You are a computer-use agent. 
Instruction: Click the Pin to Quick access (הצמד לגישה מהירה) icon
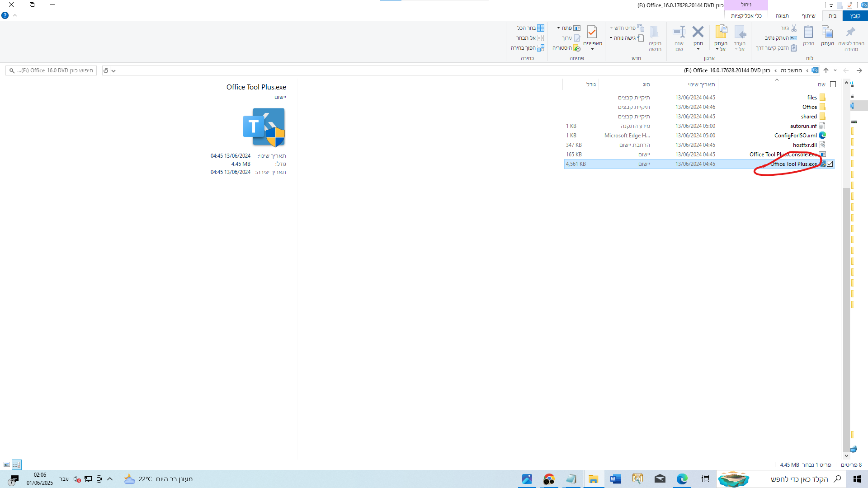tap(851, 32)
